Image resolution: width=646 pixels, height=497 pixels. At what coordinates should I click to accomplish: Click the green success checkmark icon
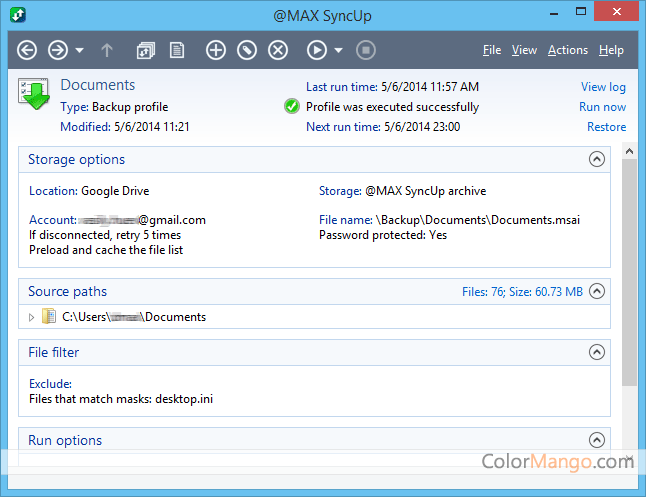(x=292, y=106)
